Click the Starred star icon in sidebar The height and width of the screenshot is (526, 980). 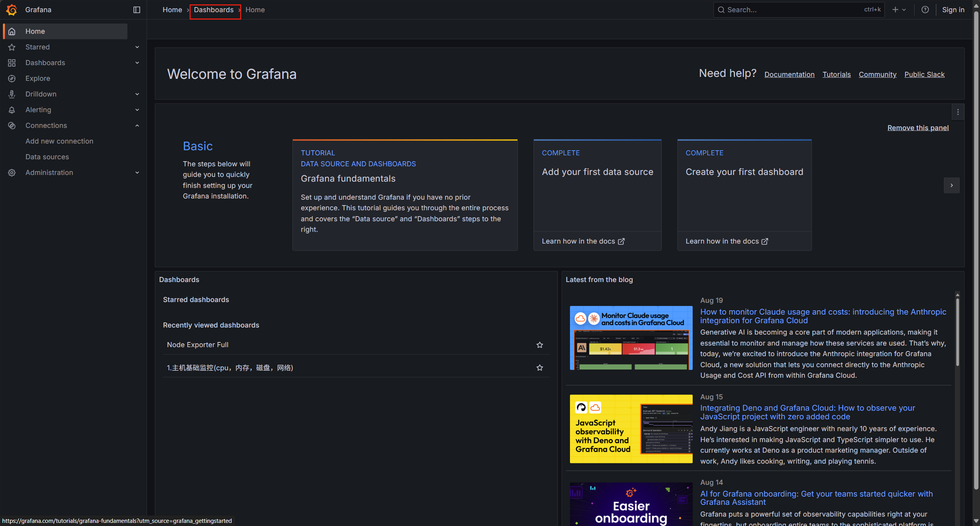pyautogui.click(x=12, y=47)
